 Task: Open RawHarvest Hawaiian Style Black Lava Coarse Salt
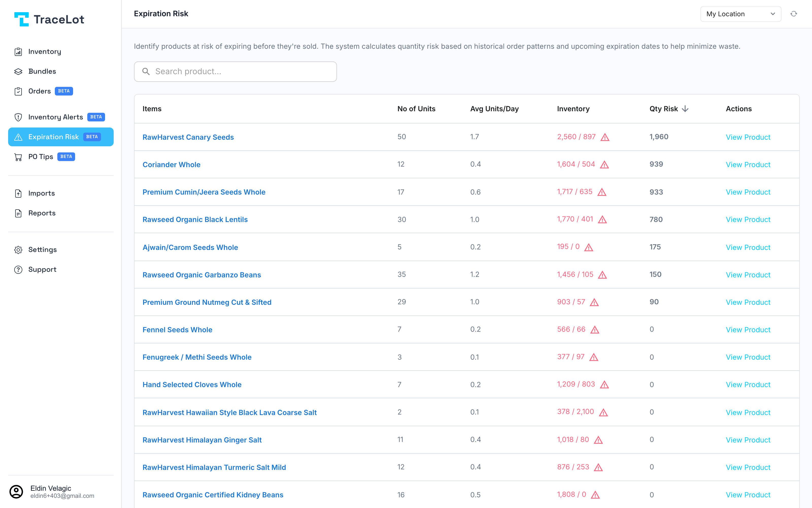(229, 412)
